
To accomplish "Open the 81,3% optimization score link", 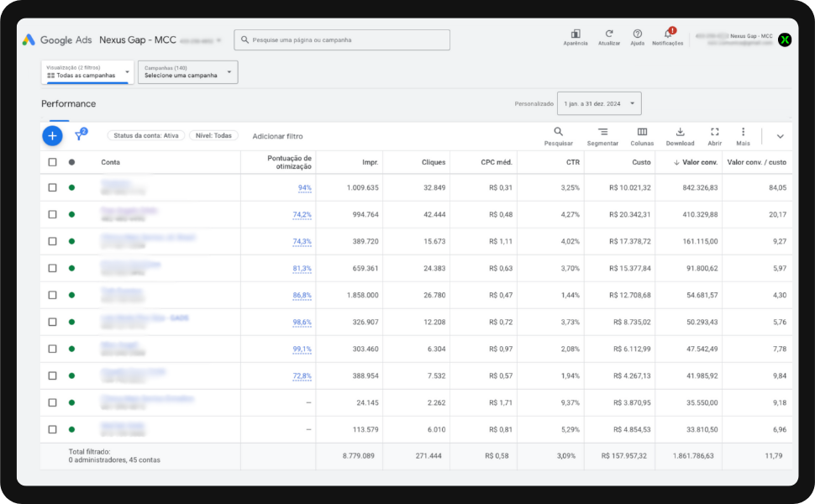I will (x=302, y=269).
